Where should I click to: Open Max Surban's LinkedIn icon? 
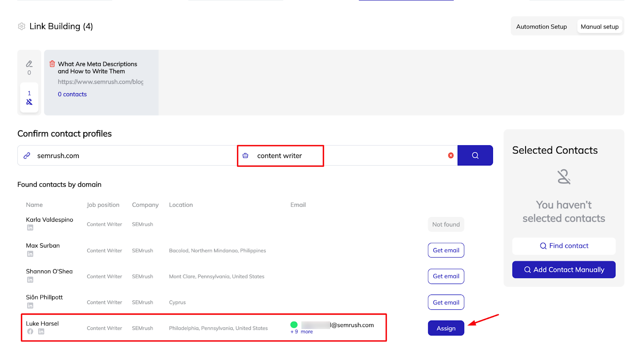pyautogui.click(x=30, y=254)
